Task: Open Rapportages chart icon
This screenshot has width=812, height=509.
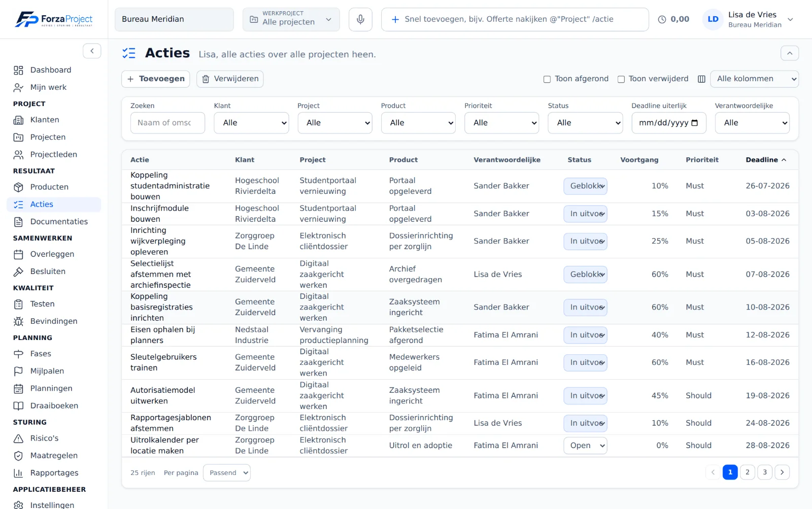Action: pos(18,472)
